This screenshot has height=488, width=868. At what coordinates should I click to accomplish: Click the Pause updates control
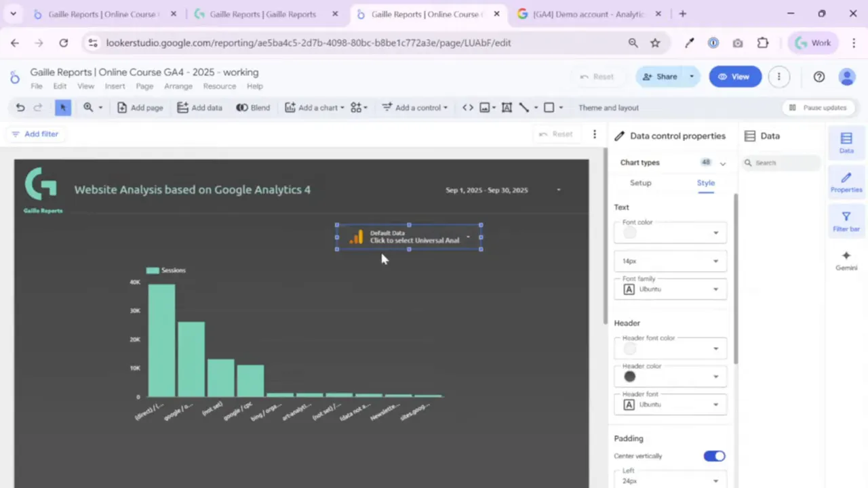coord(817,107)
